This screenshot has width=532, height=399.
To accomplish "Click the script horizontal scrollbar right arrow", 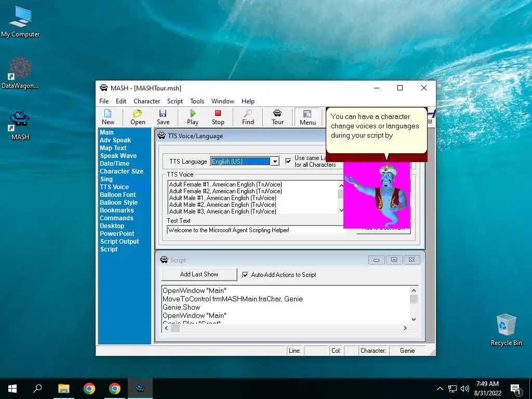I will pos(405,328).
